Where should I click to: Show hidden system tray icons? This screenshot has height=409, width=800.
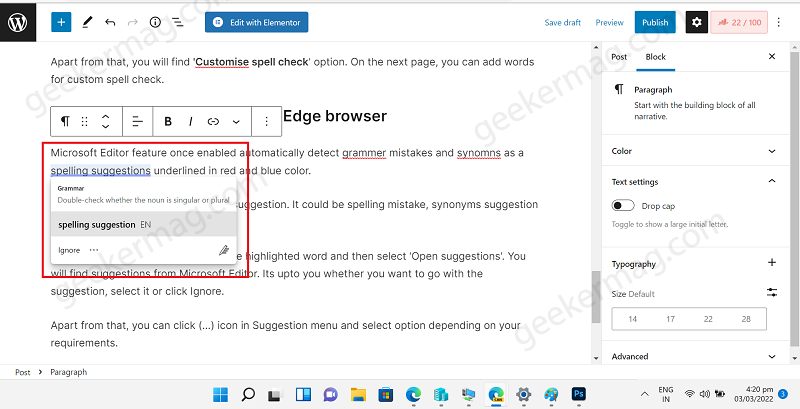(x=645, y=394)
